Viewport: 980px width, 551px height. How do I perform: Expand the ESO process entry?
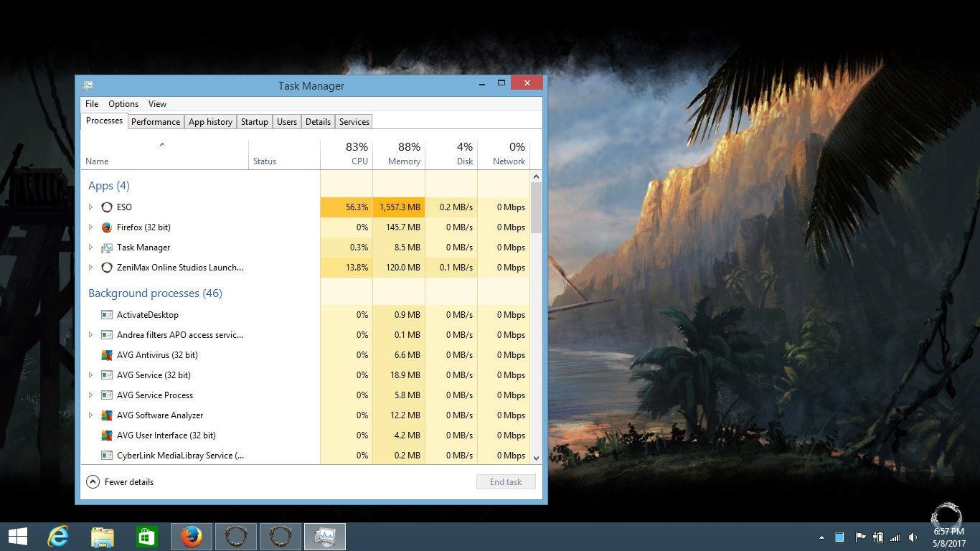point(90,207)
